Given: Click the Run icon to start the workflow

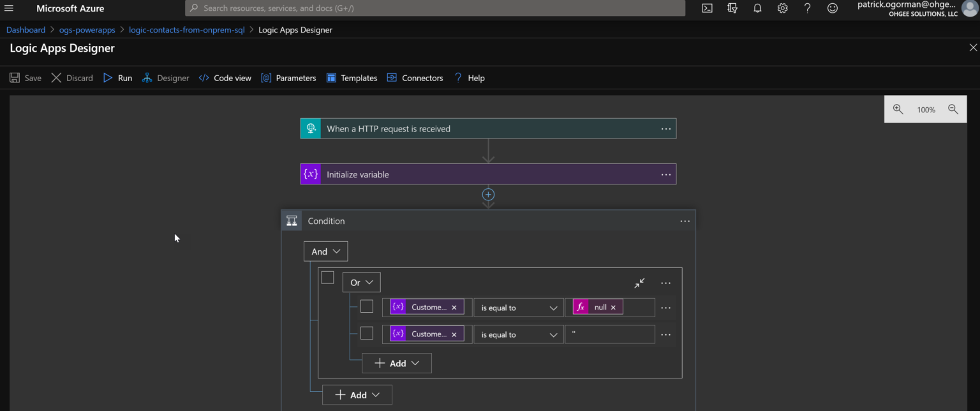Looking at the screenshot, I should tap(108, 77).
